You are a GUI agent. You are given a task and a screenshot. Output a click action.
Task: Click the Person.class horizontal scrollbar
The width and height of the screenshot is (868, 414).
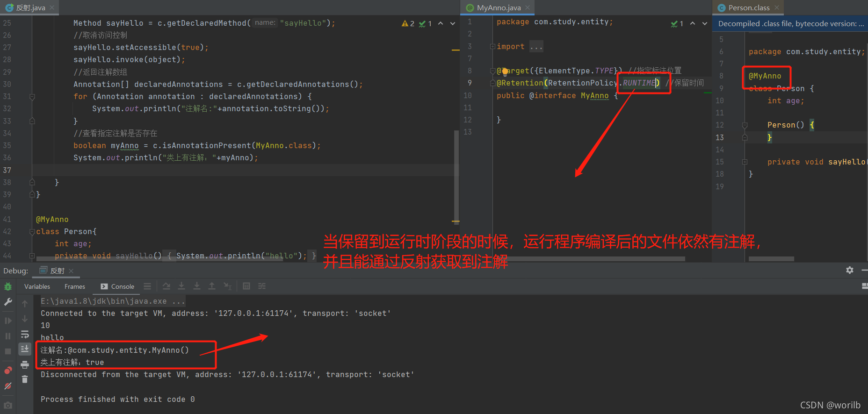pyautogui.click(x=771, y=258)
